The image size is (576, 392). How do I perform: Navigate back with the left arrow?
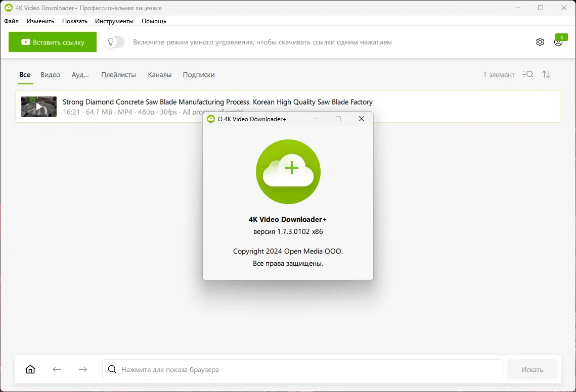coord(57,369)
